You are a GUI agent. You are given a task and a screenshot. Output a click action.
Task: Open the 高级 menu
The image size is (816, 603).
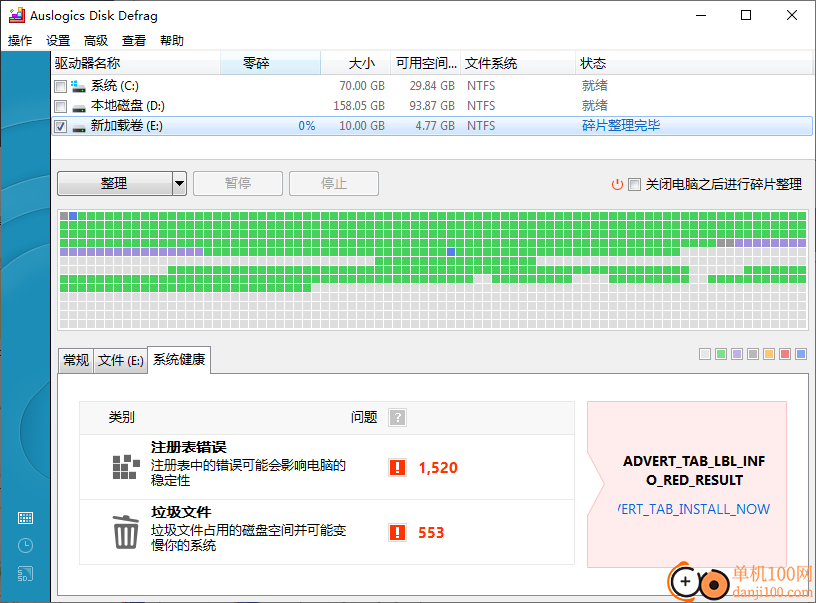point(96,41)
